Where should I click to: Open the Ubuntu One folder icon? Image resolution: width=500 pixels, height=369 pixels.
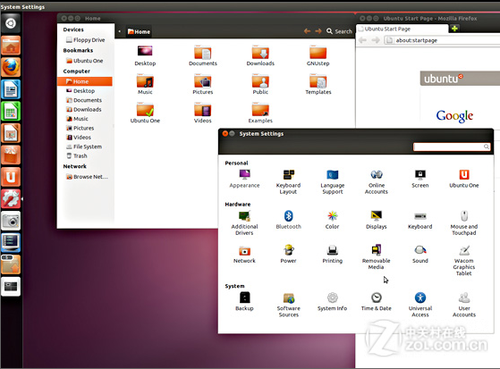pos(145,113)
